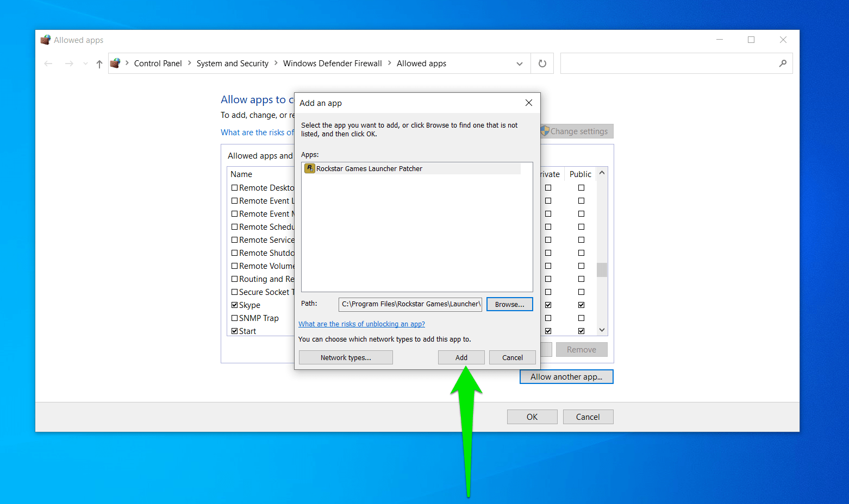Close the Add an app dialog

click(x=528, y=103)
